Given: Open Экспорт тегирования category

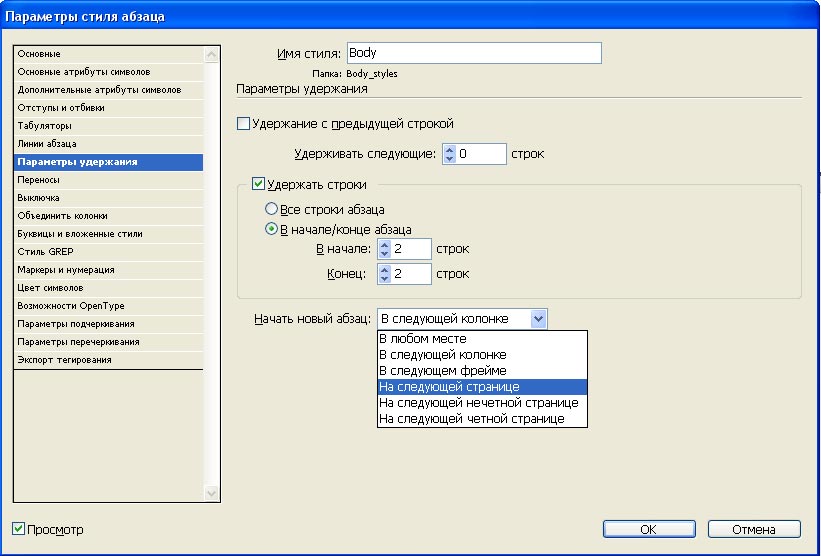Looking at the screenshot, I should pyautogui.click(x=109, y=360).
